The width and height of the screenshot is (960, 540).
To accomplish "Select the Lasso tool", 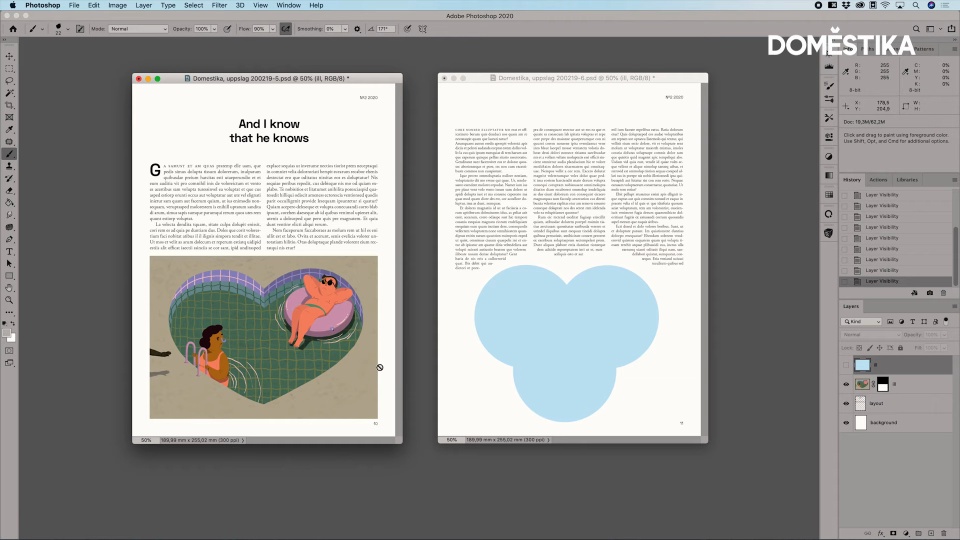I will coord(10,80).
